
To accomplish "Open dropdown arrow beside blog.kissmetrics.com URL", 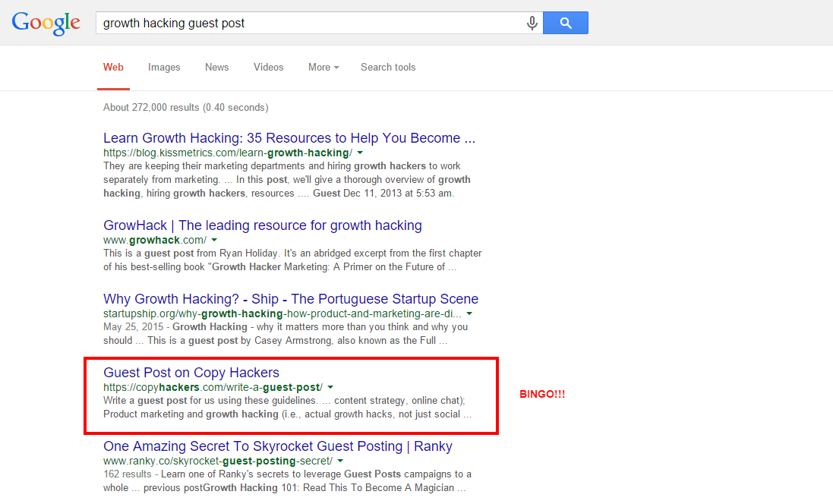I will click(x=360, y=153).
